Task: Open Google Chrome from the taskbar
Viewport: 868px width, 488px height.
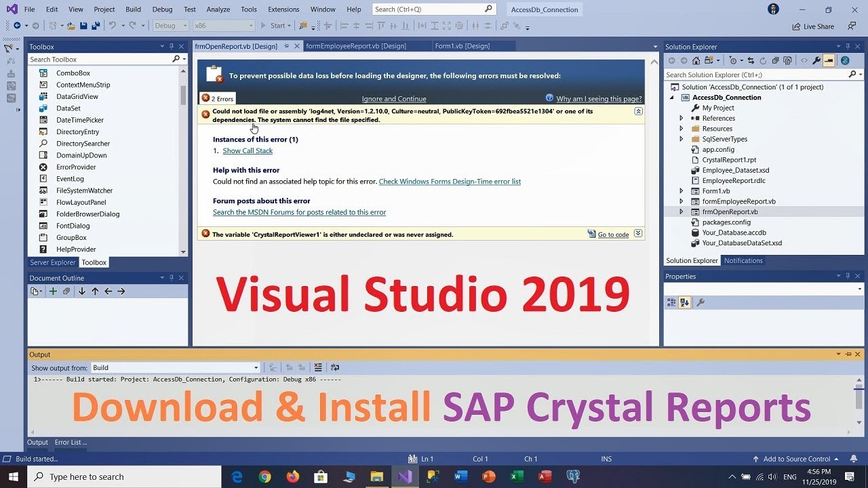Action: point(265,476)
